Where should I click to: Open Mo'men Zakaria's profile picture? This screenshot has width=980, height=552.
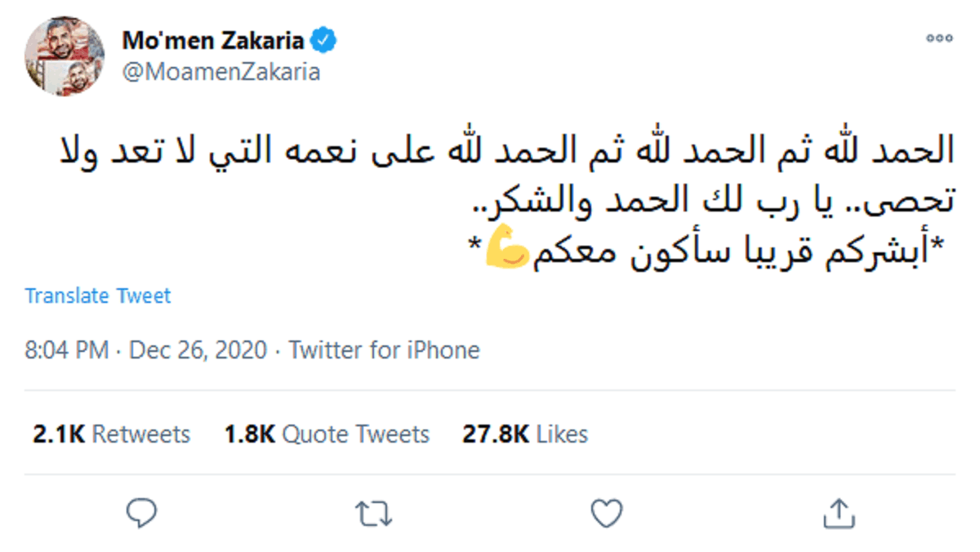[65, 56]
